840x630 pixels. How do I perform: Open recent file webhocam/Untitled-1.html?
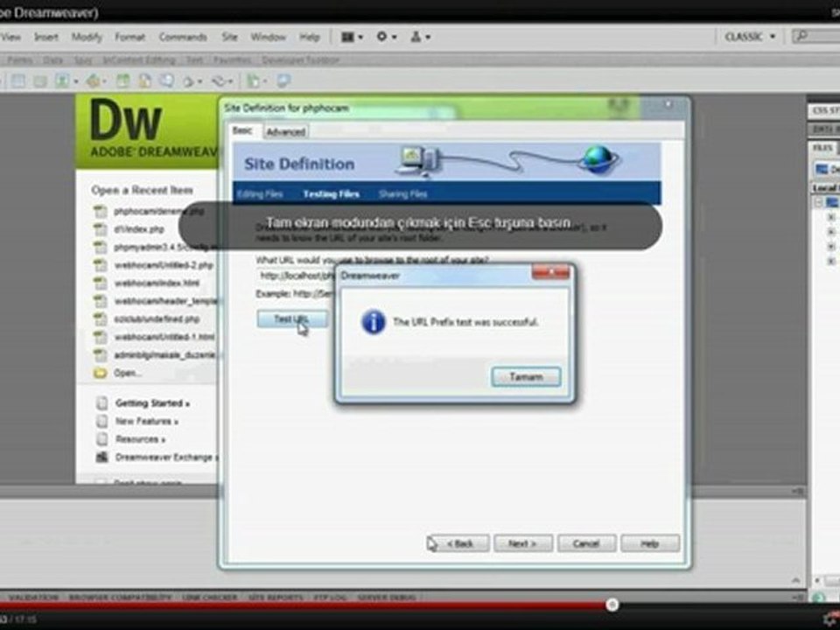pyautogui.click(x=164, y=337)
